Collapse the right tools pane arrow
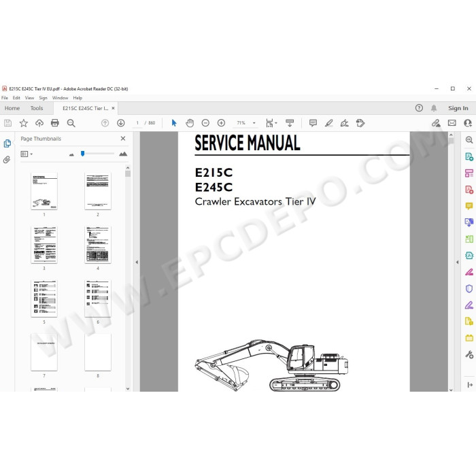The width and height of the screenshot is (476, 476). (458, 262)
